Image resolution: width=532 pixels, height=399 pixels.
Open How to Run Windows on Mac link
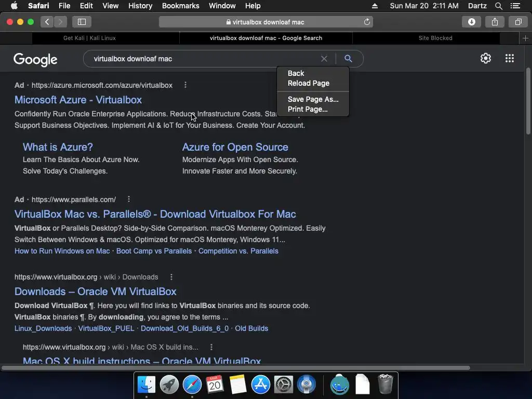coord(62,251)
